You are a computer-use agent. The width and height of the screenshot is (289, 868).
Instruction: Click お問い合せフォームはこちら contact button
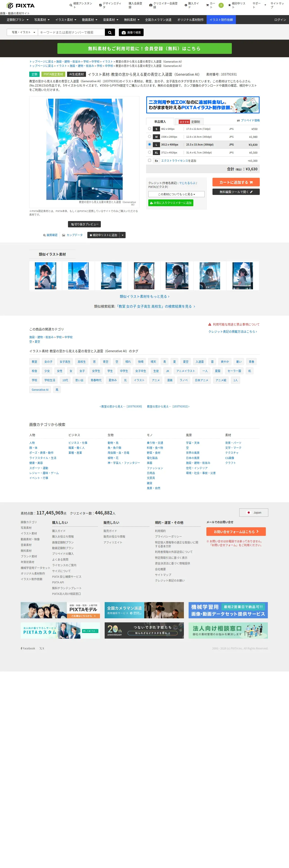point(236,531)
